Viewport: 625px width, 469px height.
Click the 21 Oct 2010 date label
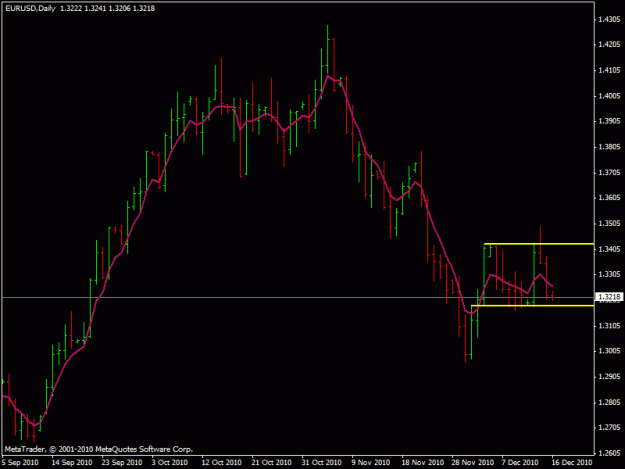pos(271,463)
